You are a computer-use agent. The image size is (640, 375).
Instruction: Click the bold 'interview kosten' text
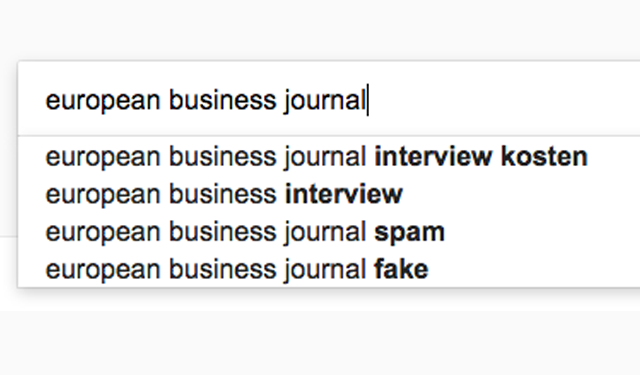(x=481, y=156)
